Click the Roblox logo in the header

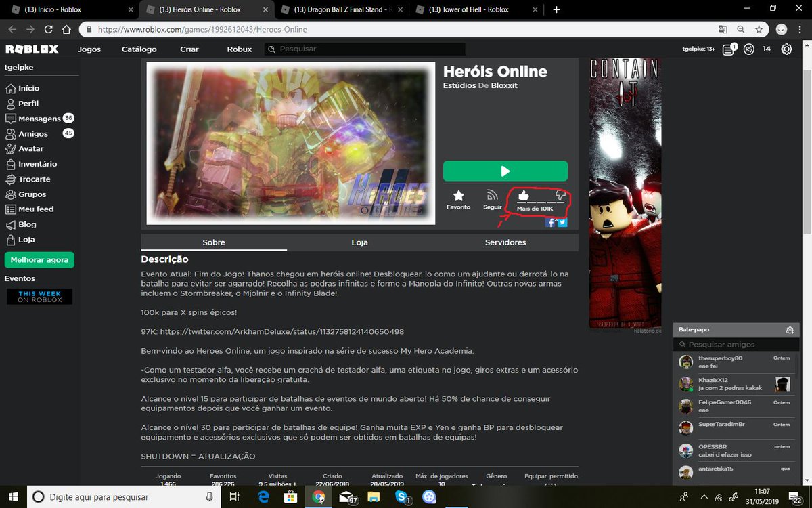click(32, 49)
